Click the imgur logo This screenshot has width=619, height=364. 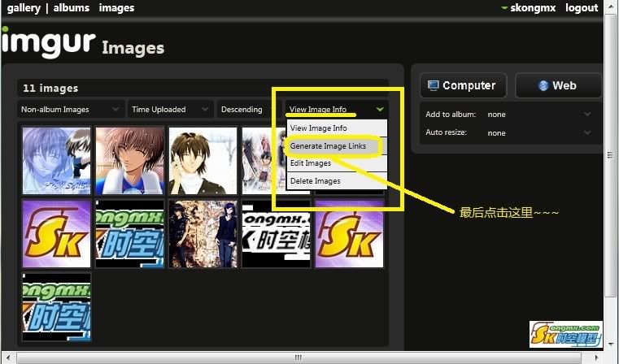click(x=48, y=42)
